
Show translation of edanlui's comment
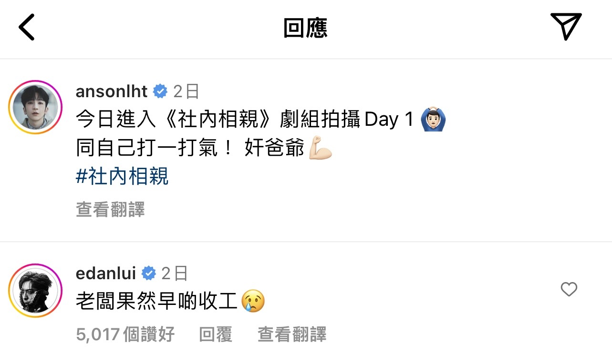(x=292, y=334)
